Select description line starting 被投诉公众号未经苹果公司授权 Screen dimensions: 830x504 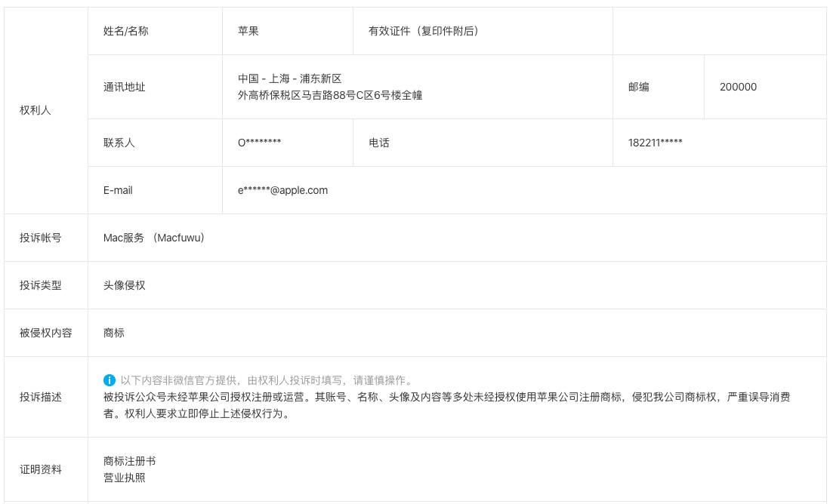pos(447,397)
